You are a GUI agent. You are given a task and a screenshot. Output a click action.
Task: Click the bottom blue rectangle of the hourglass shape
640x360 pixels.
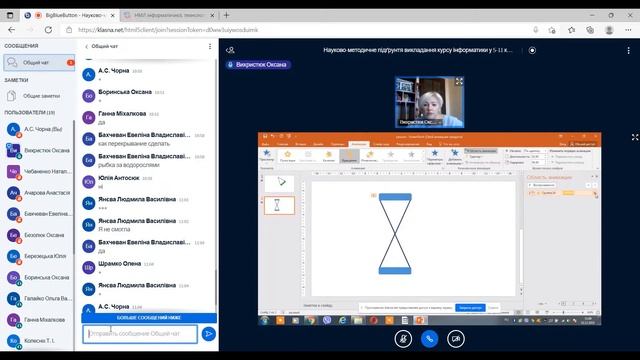coord(395,271)
